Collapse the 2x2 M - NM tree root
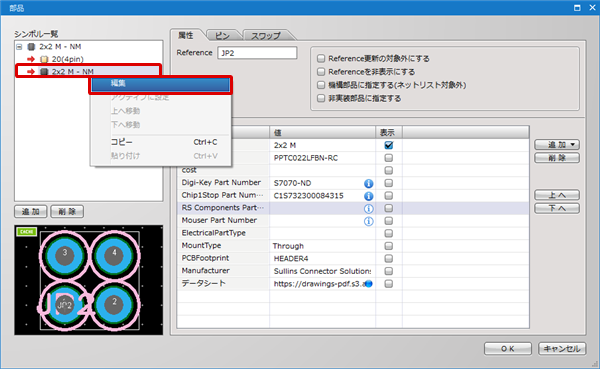600x369 pixels. [x=19, y=47]
